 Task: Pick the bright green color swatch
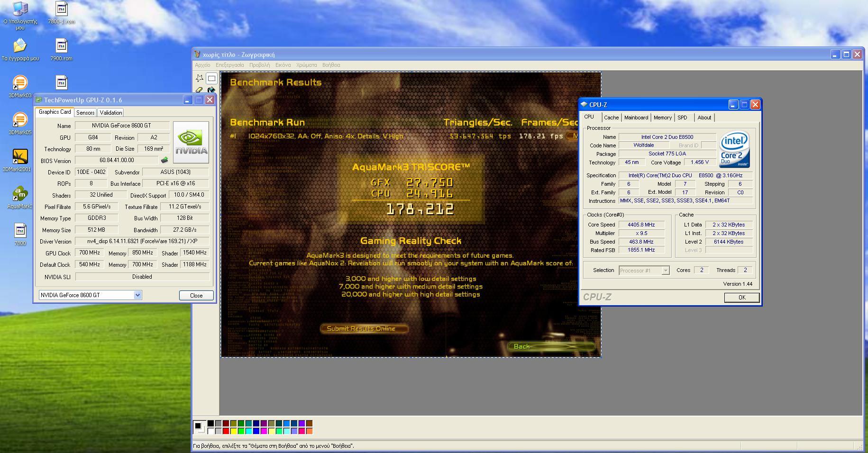241,431
